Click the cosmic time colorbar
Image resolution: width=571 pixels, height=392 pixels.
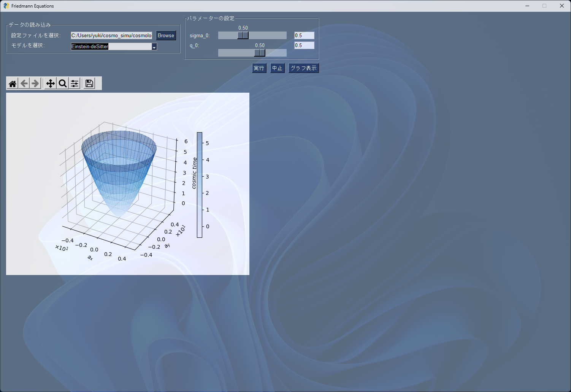199,185
